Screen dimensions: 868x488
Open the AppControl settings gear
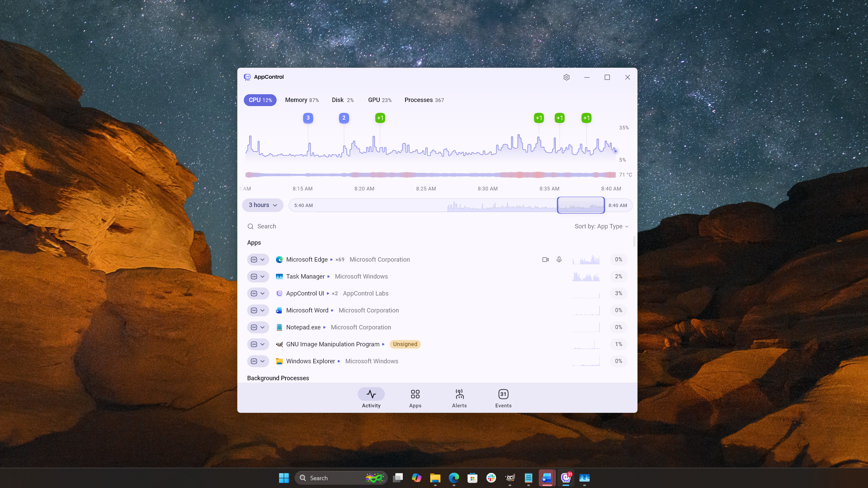coord(567,77)
